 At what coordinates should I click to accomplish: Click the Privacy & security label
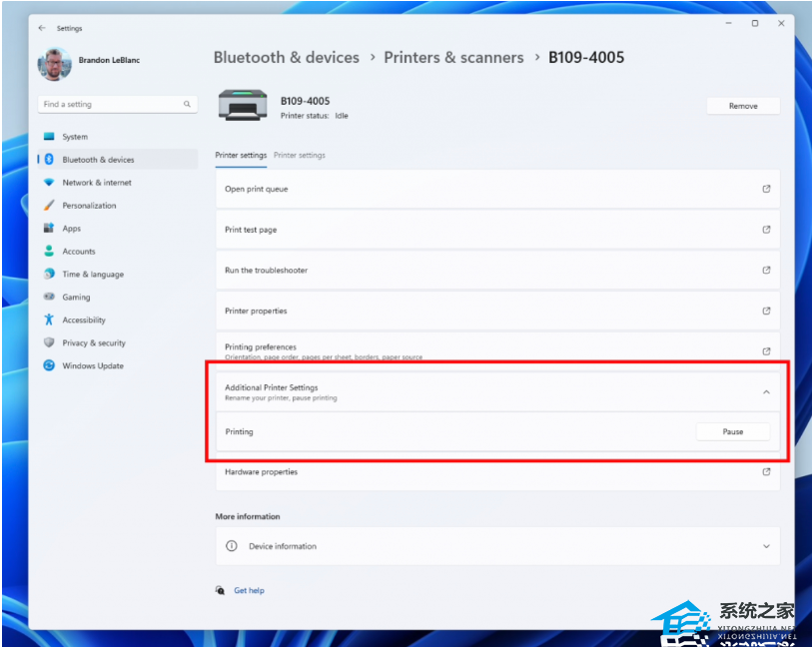[94, 342]
